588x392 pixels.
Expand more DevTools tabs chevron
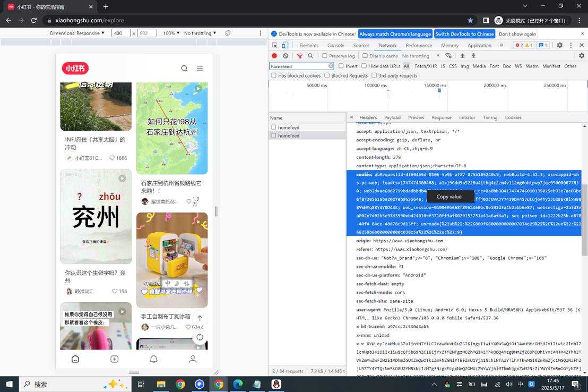[x=501, y=45]
